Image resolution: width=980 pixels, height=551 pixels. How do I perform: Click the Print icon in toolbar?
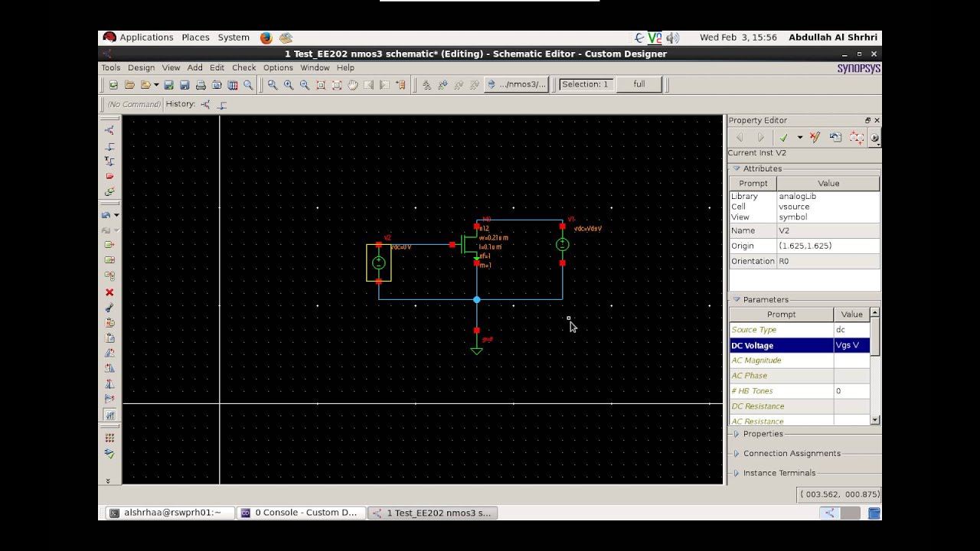pos(201,85)
